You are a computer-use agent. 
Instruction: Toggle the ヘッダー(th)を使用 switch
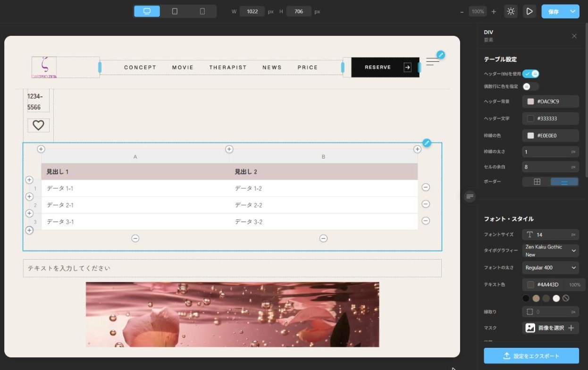coord(530,74)
